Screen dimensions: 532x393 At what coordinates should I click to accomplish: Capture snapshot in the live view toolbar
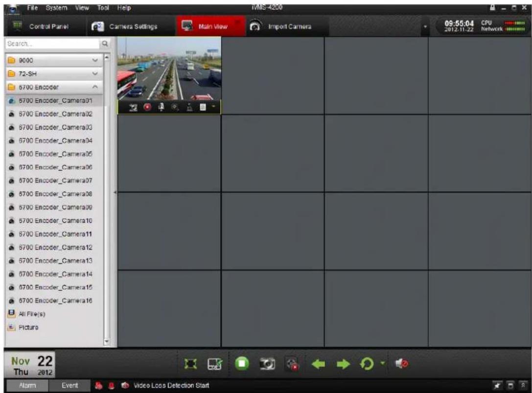click(x=134, y=108)
